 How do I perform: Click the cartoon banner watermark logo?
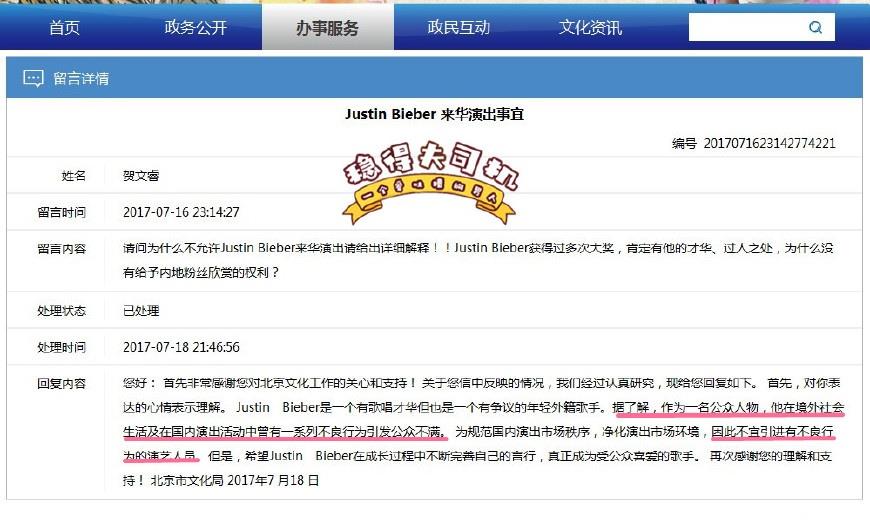429,182
